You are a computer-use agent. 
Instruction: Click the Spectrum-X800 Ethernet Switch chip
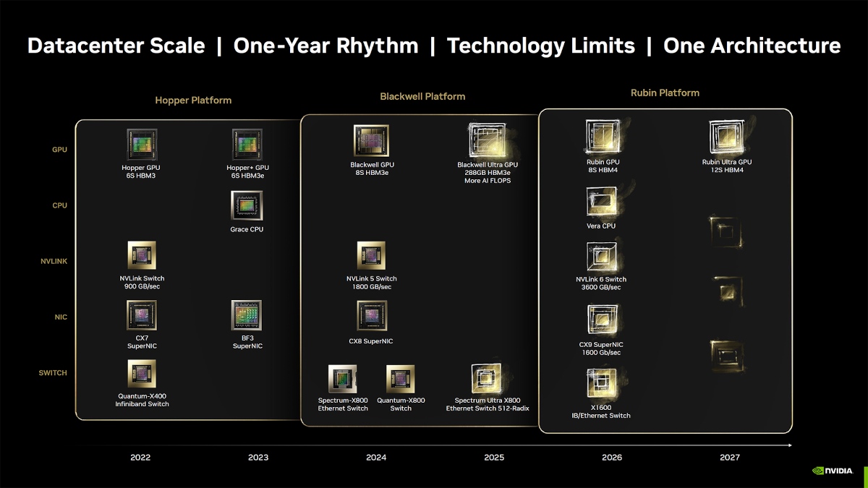342,379
